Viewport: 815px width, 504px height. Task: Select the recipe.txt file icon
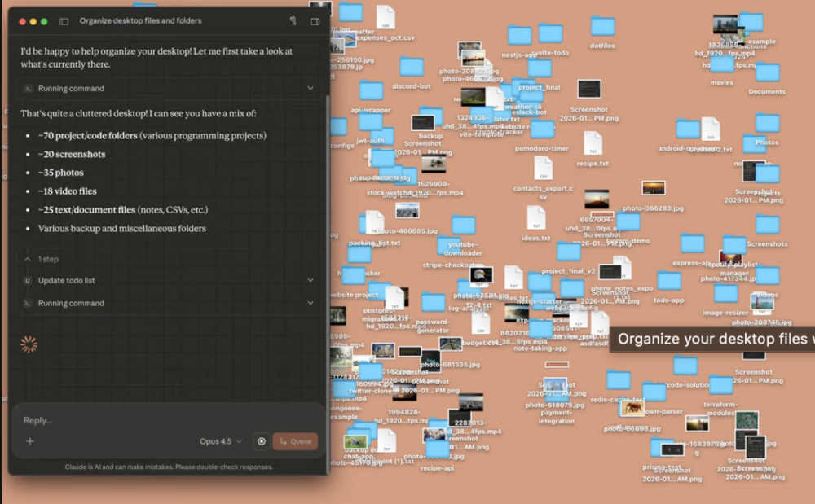click(593, 144)
